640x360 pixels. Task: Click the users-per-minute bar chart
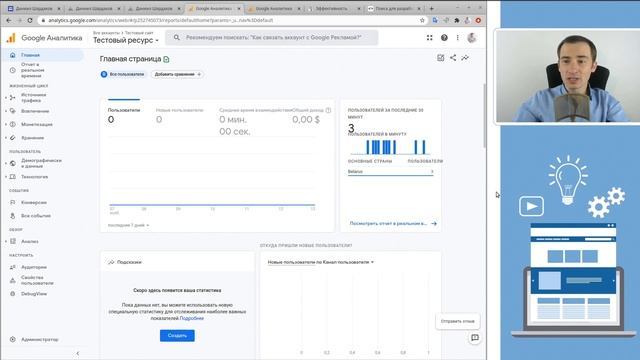coord(390,147)
